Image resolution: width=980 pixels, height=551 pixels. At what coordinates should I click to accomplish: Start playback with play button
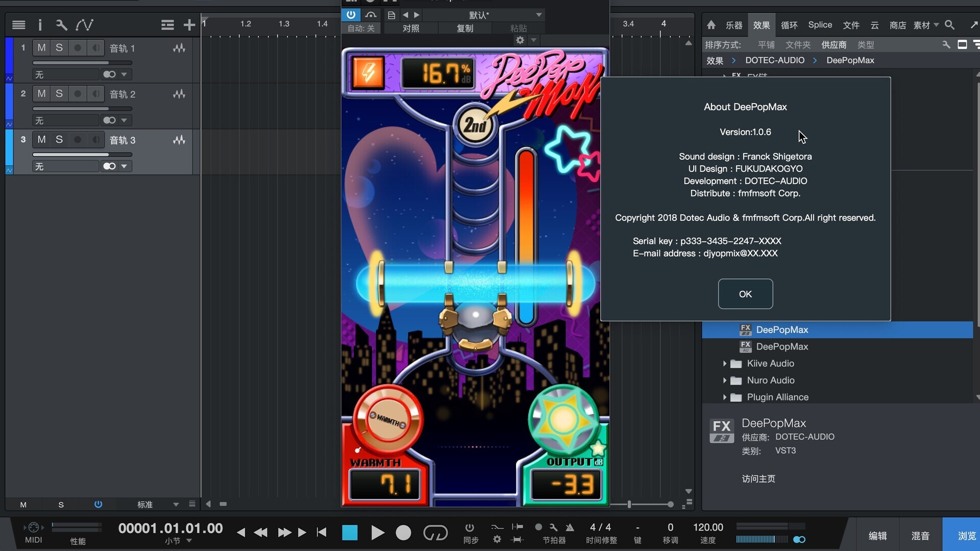[x=377, y=533]
